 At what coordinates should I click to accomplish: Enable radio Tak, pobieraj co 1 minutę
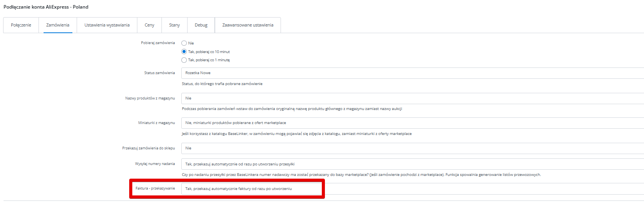point(184,60)
